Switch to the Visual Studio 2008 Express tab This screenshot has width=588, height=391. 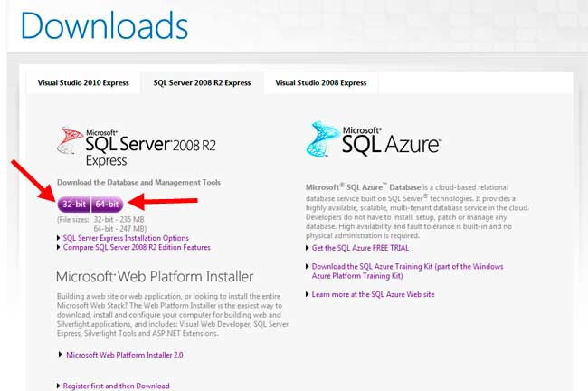321,83
